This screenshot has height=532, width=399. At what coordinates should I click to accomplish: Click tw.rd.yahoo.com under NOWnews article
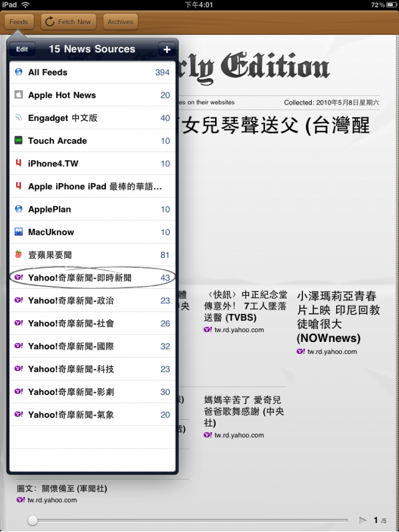[x=332, y=352]
